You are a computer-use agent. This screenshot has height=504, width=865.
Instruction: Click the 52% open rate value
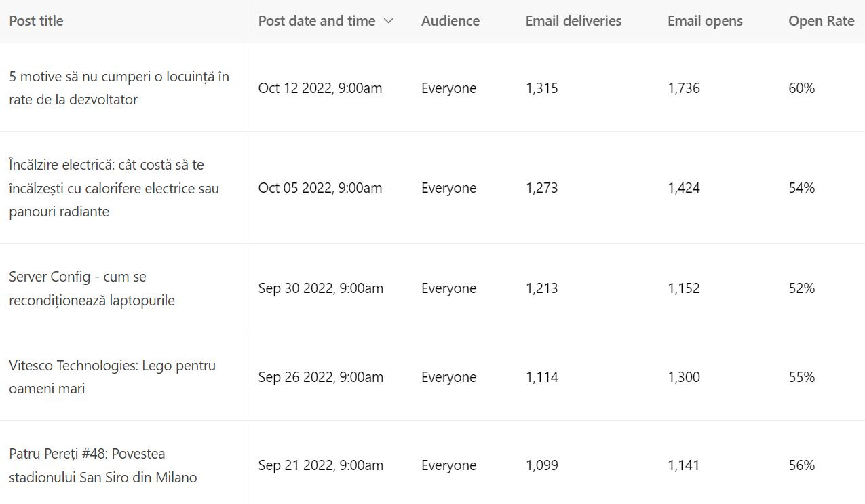coord(802,288)
